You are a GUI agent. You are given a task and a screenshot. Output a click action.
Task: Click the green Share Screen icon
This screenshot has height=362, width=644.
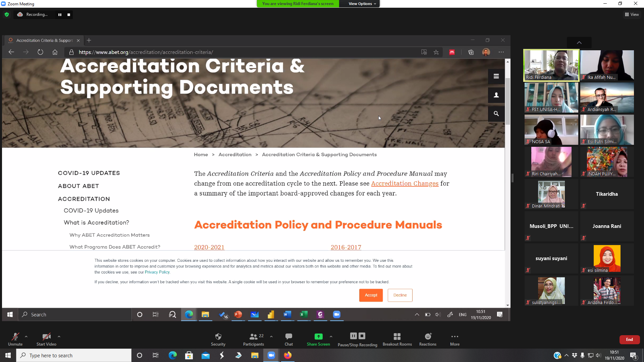click(x=318, y=337)
